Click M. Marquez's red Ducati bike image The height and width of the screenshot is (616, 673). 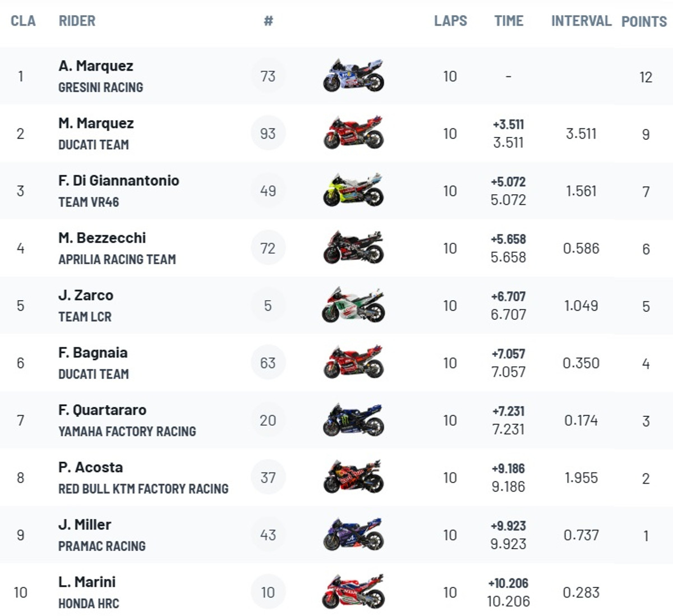click(x=353, y=133)
